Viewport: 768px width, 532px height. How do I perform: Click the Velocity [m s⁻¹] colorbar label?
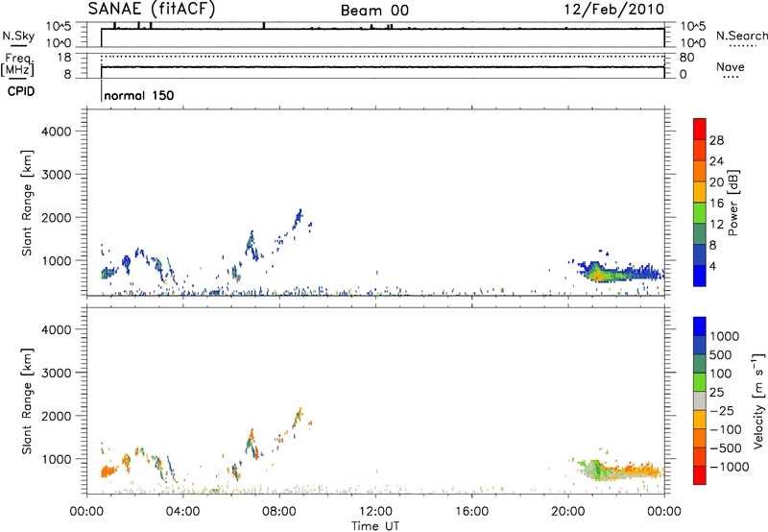click(x=758, y=400)
